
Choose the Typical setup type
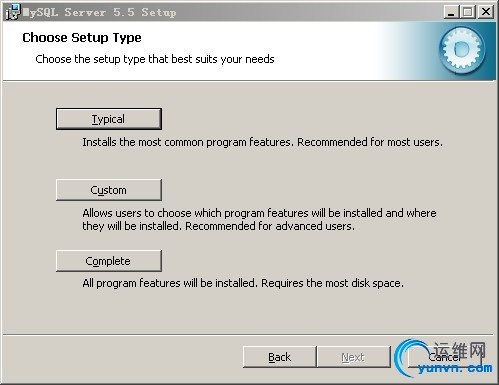(109, 119)
